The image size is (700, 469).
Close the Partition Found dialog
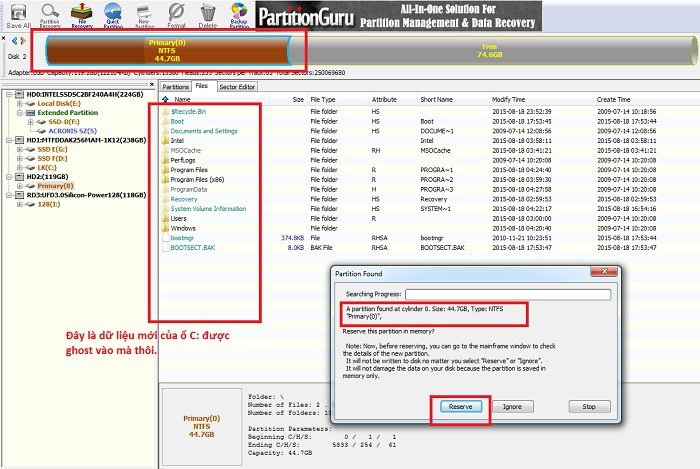pyautogui.click(x=604, y=271)
